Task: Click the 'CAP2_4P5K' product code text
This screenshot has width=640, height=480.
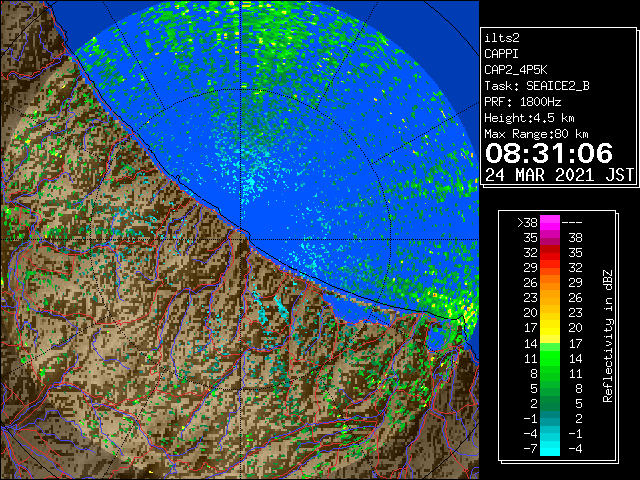Action: point(516,70)
